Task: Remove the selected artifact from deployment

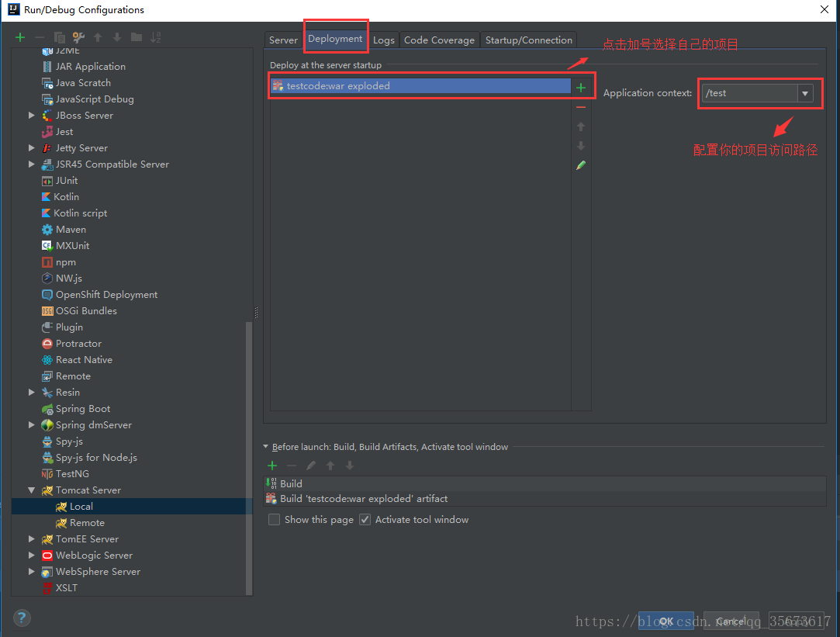Action: [x=581, y=107]
